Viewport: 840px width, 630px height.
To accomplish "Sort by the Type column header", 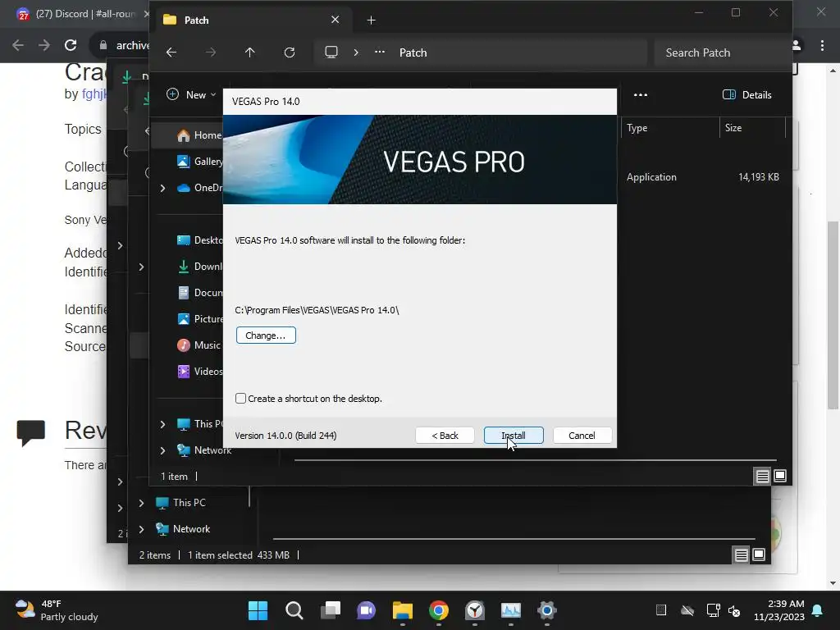I will (x=669, y=128).
